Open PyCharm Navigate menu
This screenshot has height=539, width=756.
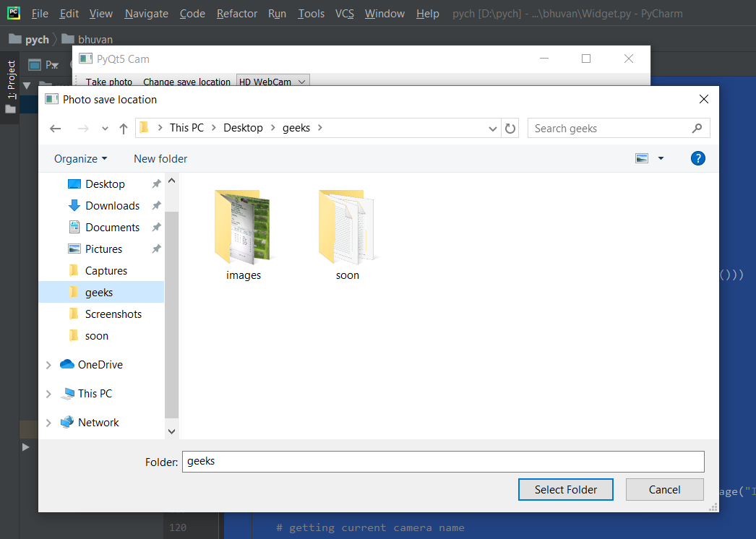tap(147, 14)
